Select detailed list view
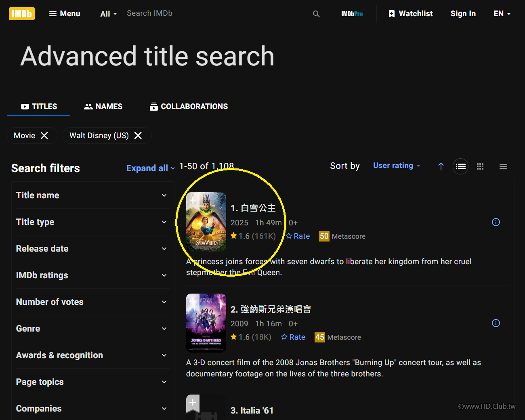 [461, 166]
